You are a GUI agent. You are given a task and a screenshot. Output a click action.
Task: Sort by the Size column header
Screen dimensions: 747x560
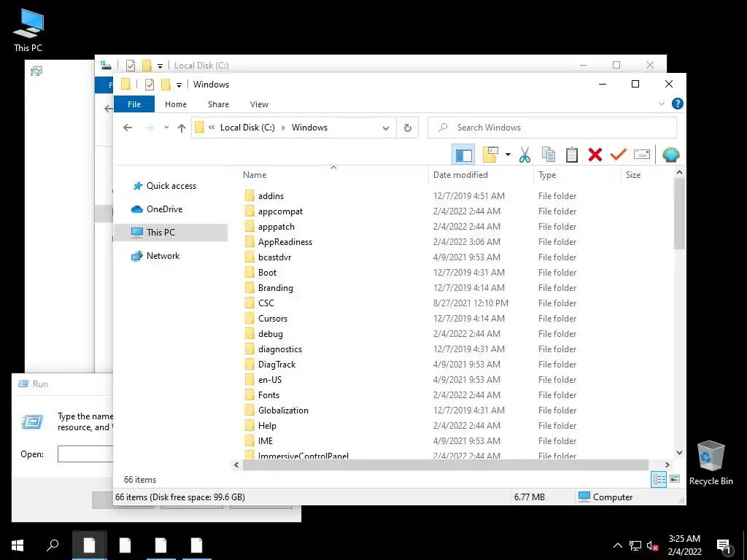[646, 175]
